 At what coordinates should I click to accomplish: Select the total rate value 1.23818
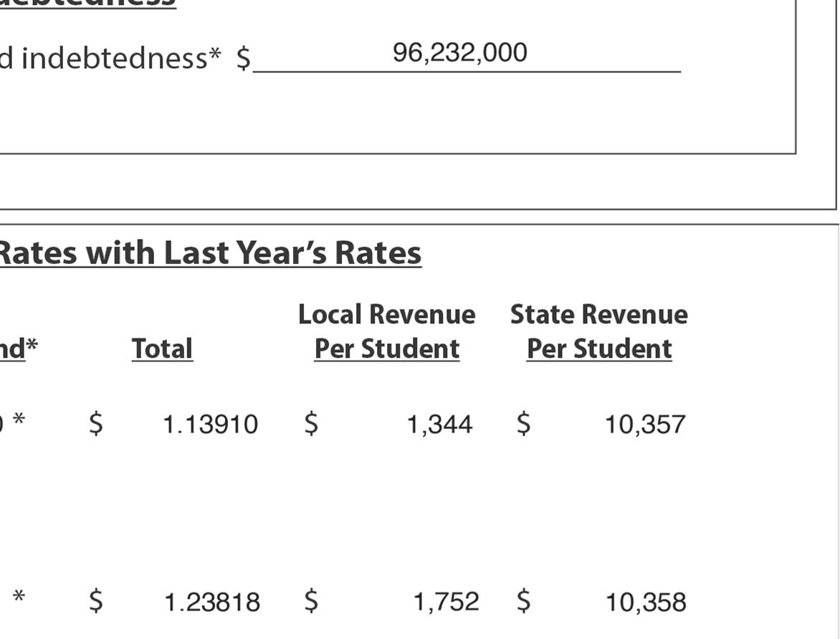point(212,602)
